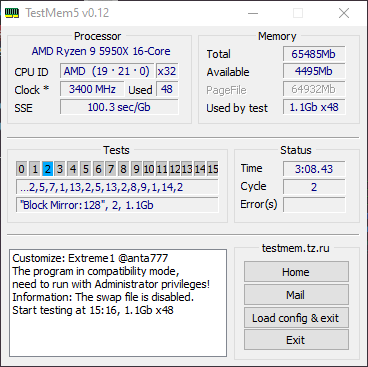Select test number 3 box
Image resolution: width=368 pixels, height=367 pixels.
click(60, 169)
